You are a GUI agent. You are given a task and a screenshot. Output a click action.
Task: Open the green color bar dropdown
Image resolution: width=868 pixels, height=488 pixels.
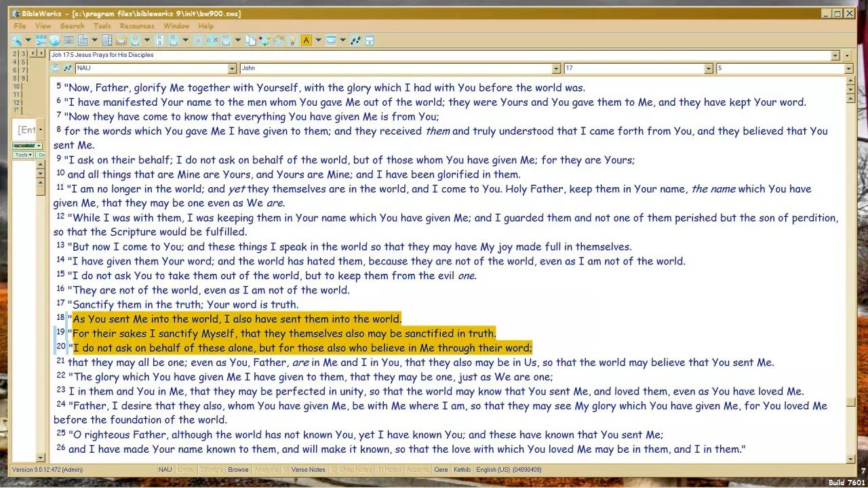[39, 146]
